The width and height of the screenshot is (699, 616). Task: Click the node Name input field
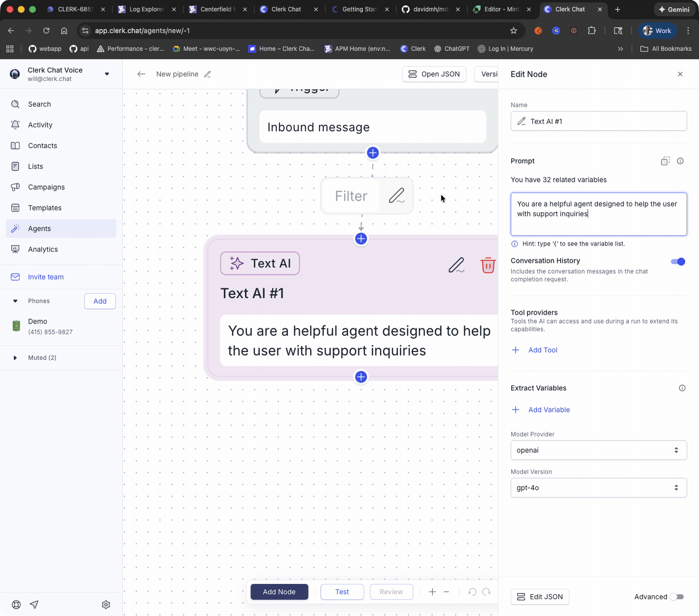pyautogui.click(x=599, y=121)
